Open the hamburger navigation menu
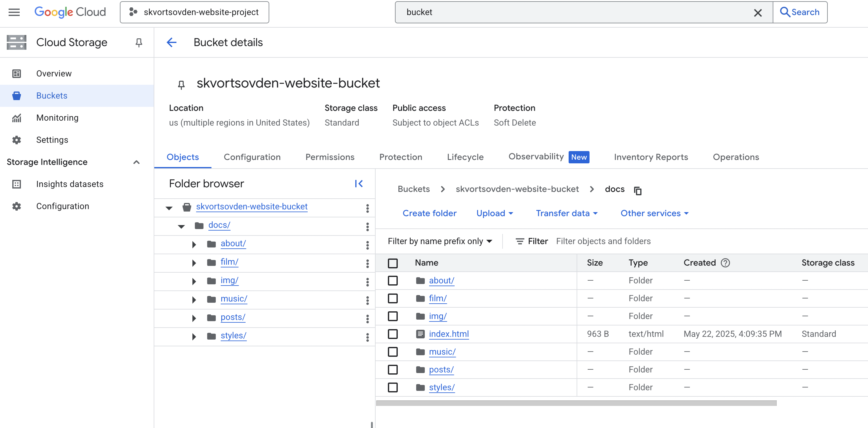Screen dimensions: 868x428 [14, 12]
